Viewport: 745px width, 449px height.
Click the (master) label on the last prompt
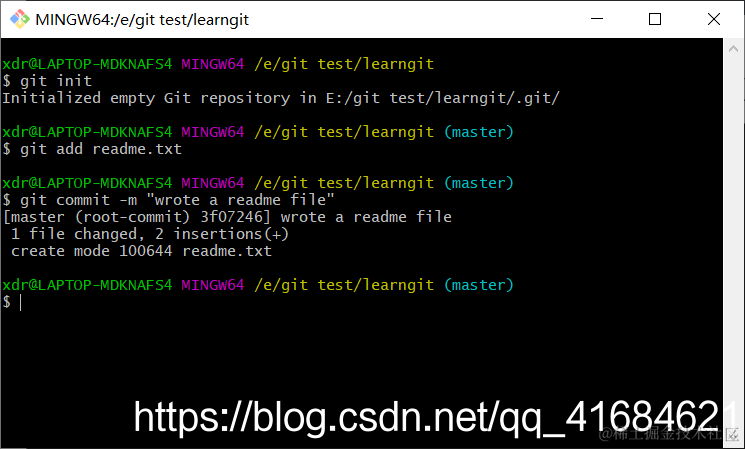pyautogui.click(x=478, y=285)
